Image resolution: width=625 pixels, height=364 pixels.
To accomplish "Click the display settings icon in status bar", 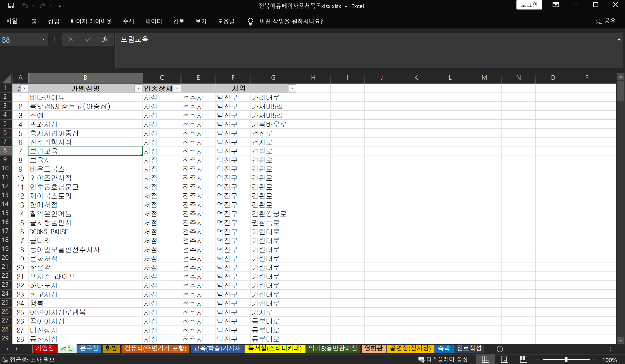I will coord(421,360).
